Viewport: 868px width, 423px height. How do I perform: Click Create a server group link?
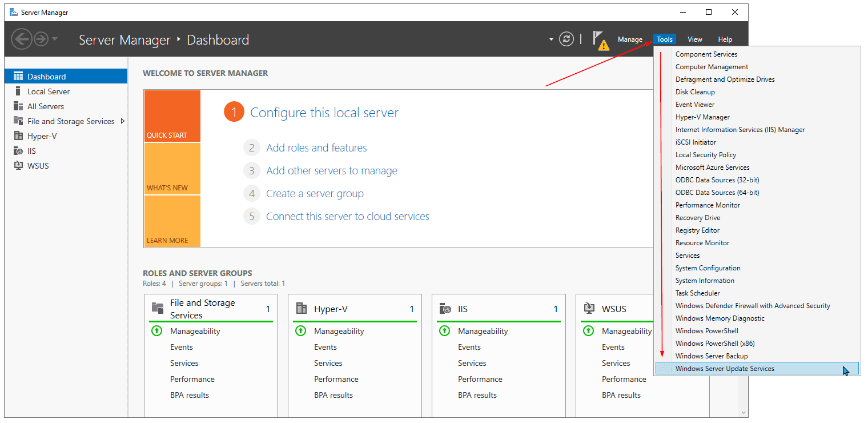(315, 194)
